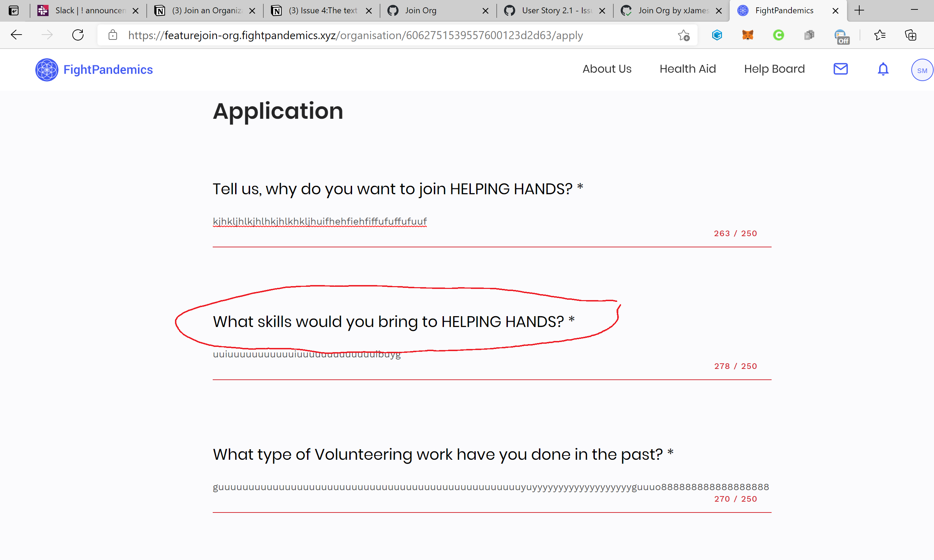This screenshot has height=560, width=934.
Task: Add this page to favorites star
Action: (683, 35)
